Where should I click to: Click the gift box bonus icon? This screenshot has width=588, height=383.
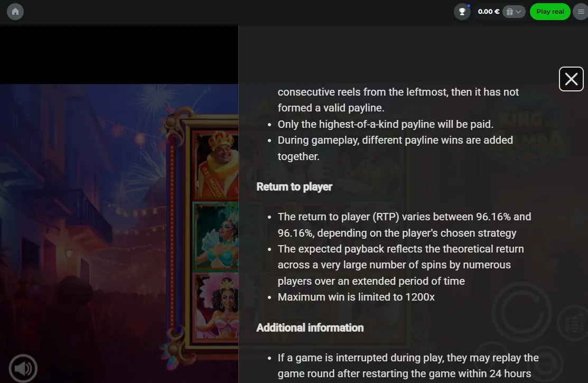tap(510, 12)
